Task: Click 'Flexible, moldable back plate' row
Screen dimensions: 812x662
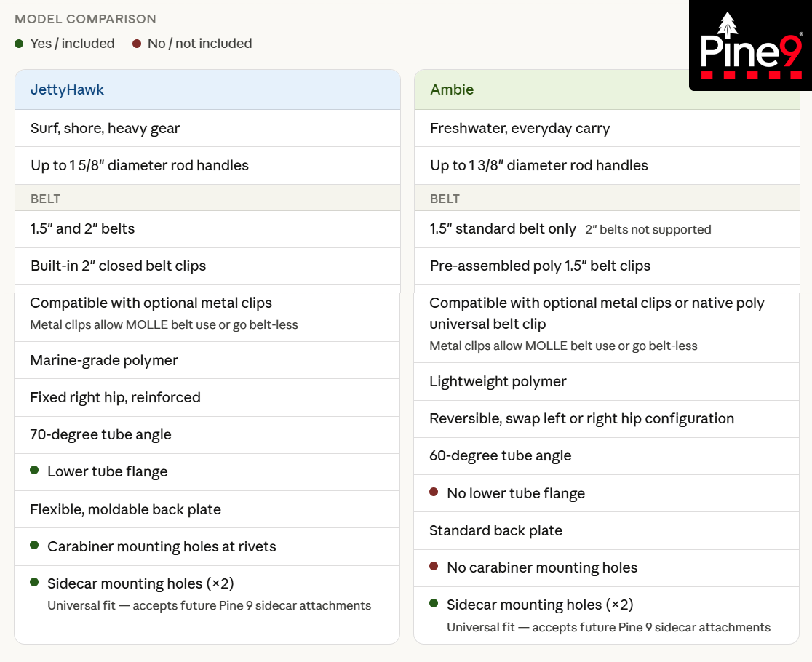Action: point(125,510)
